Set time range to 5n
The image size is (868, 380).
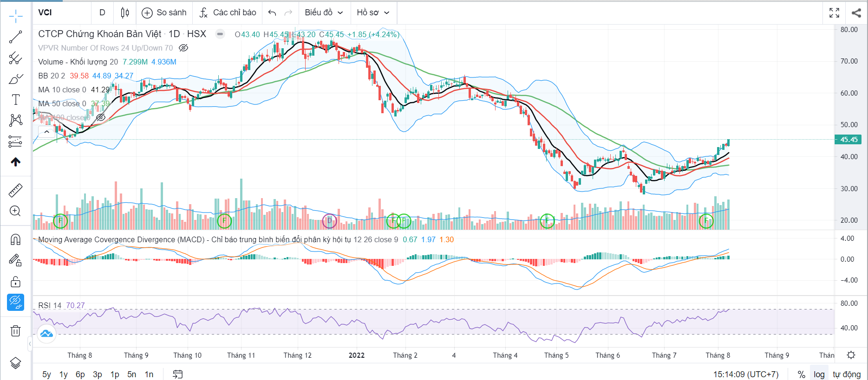point(132,374)
